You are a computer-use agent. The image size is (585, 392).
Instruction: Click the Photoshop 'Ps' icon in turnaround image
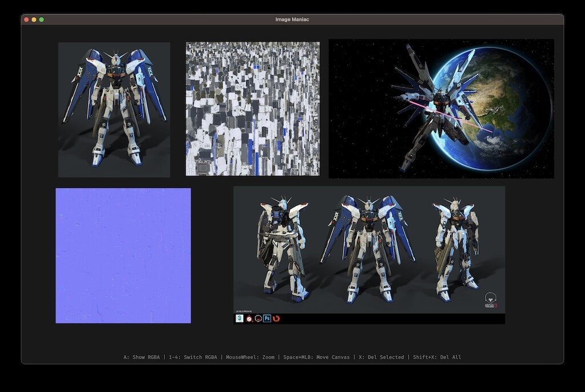coord(267,318)
